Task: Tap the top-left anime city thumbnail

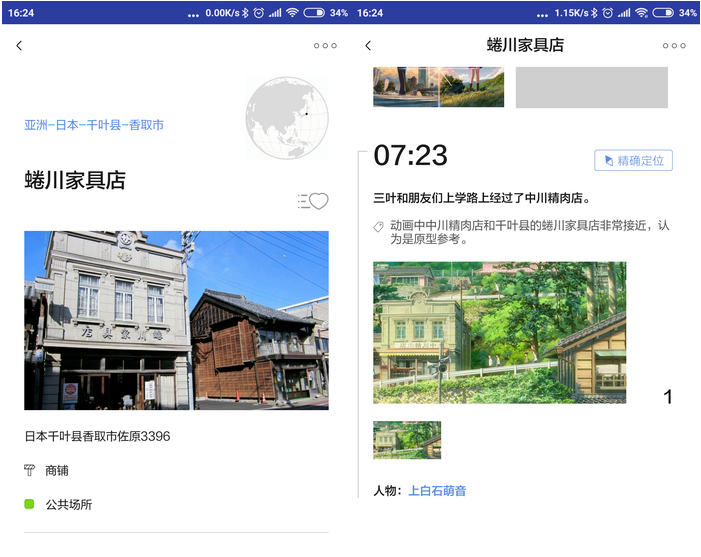Action: coord(405,86)
